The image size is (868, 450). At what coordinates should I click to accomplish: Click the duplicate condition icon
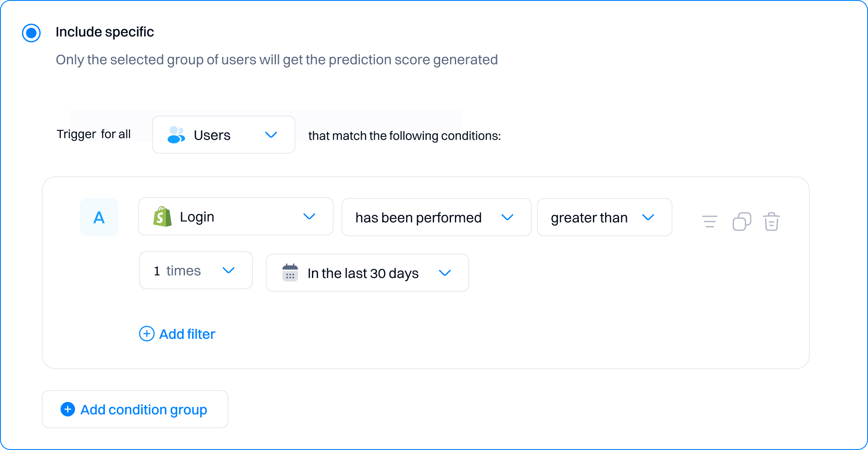(x=742, y=222)
